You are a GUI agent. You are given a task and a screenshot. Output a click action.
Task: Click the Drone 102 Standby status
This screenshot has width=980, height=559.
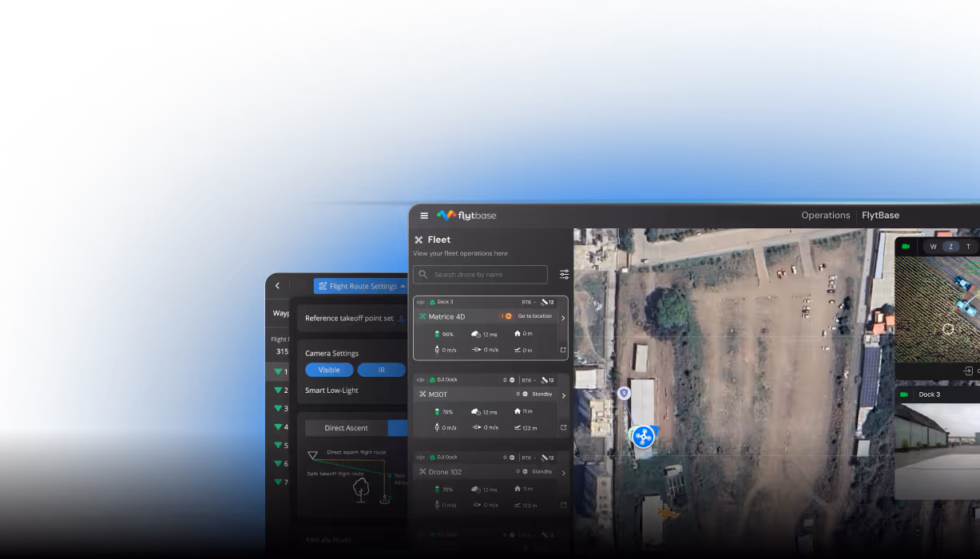pyautogui.click(x=542, y=471)
